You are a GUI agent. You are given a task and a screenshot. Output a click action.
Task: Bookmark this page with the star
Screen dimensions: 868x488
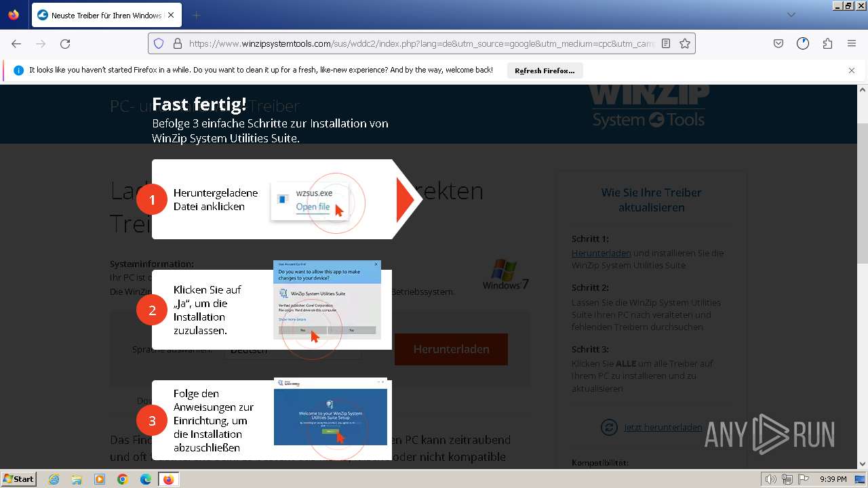[x=685, y=43]
